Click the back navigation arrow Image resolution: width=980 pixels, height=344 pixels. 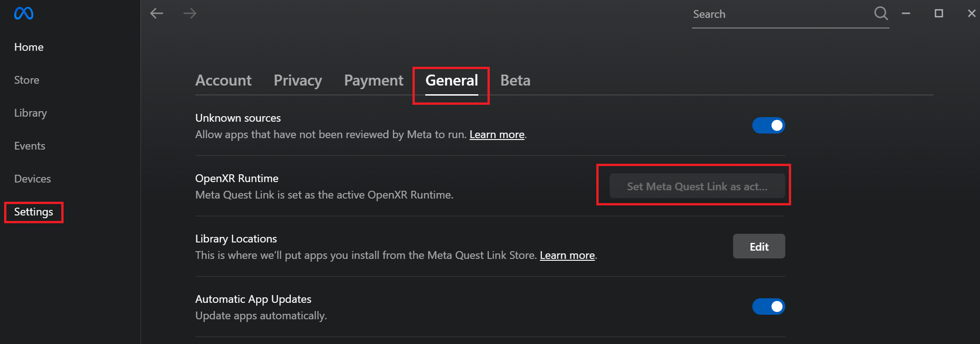click(156, 14)
